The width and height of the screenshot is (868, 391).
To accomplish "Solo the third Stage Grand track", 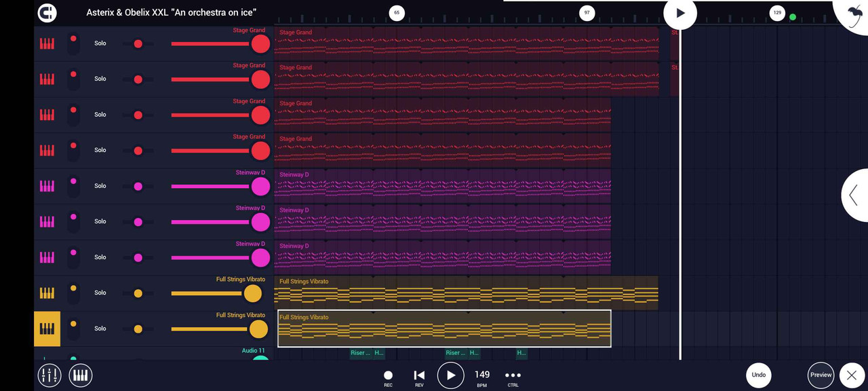I will (x=100, y=115).
